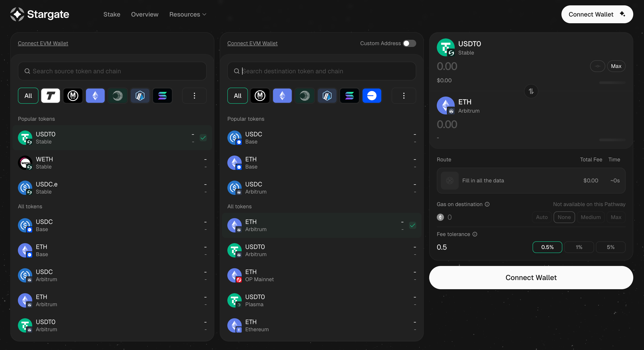Choose USDC on Arbitrum under destination Popular tokens
The image size is (644, 350).
point(322,188)
